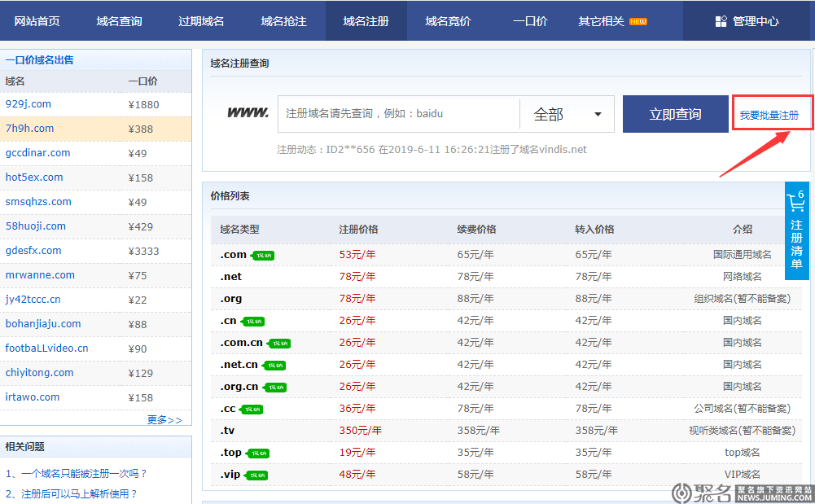
Task: Click the 转入价格 column header
Action: [x=594, y=229]
